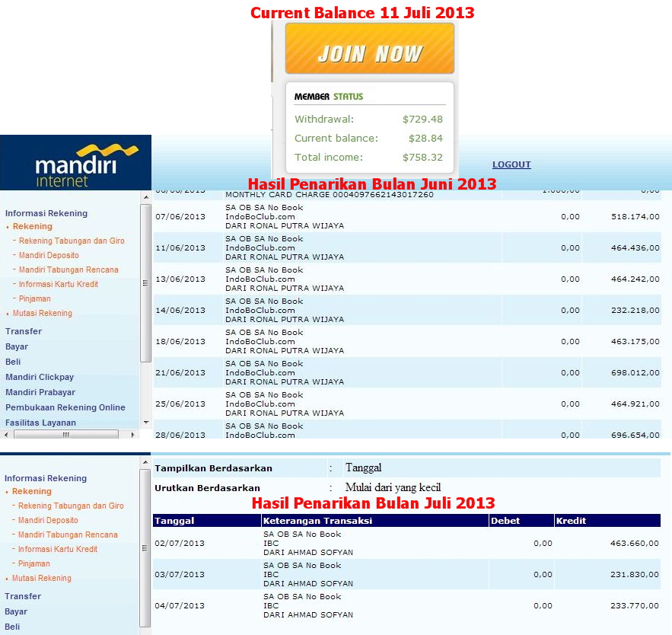The width and height of the screenshot is (672, 635).
Task: Click the orange JOIN NOW button
Action: point(369,49)
